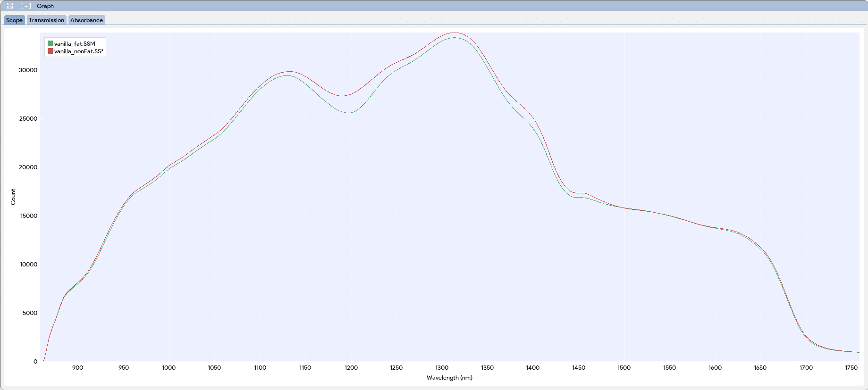Select the Absorbance tab
This screenshot has height=390, width=868.
(86, 20)
